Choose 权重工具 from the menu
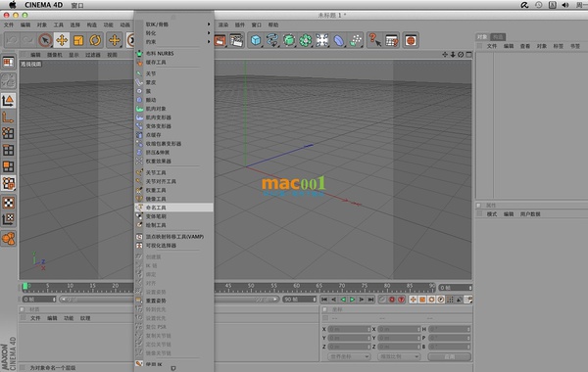The image size is (588, 372). coord(174,190)
